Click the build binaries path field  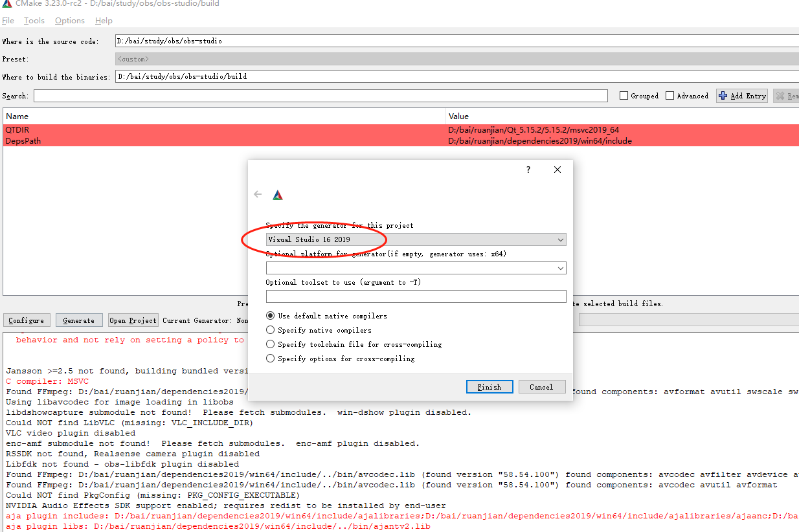click(456, 76)
